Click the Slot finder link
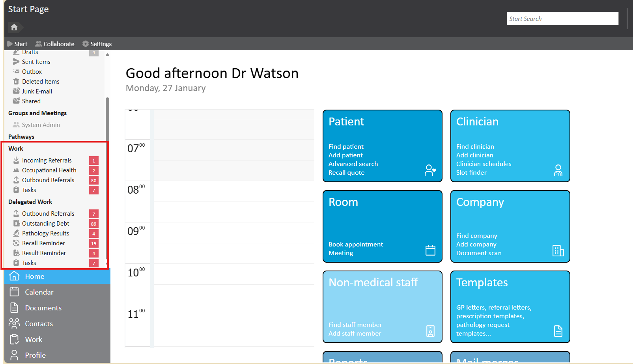Screen dimensions: 633x364 [x=471, y=173]
